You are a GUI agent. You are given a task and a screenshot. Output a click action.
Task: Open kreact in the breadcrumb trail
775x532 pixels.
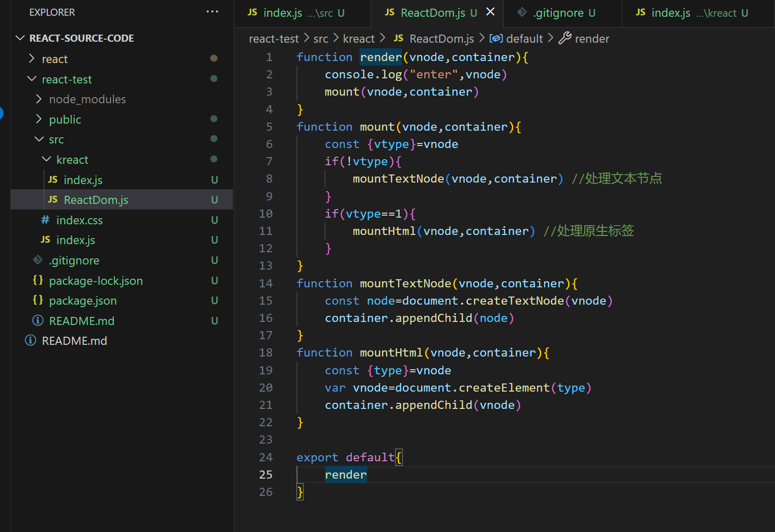coord(359,38)
